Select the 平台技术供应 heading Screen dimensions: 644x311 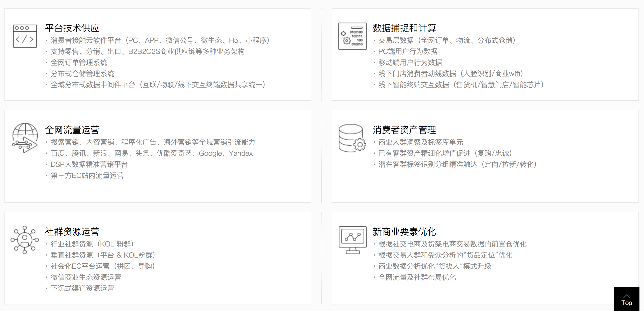click(72, 28)
